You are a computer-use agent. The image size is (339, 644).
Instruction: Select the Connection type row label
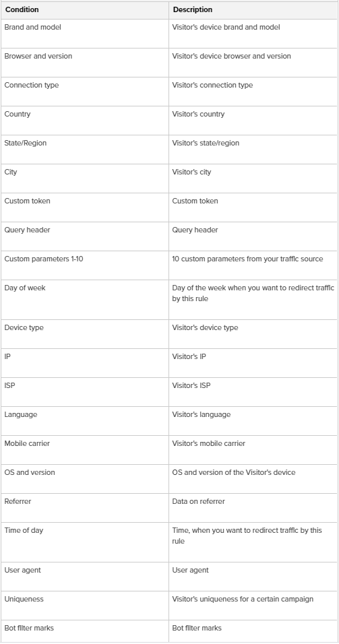[32, 85]
